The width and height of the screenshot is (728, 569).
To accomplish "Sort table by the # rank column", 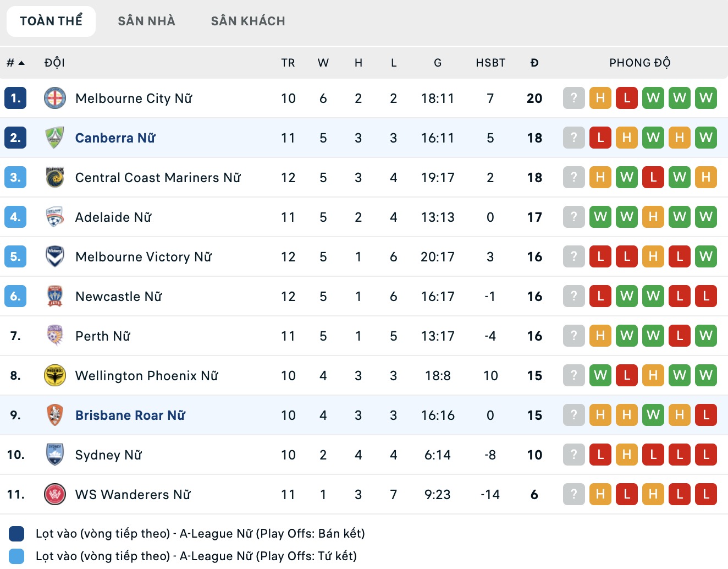I will click(x=15, y=63).
